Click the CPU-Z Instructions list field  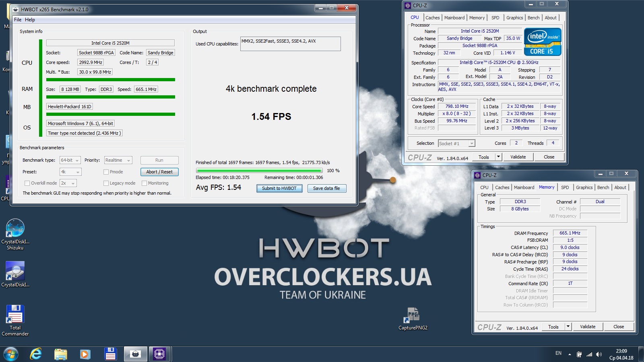(x=499, y=87)
